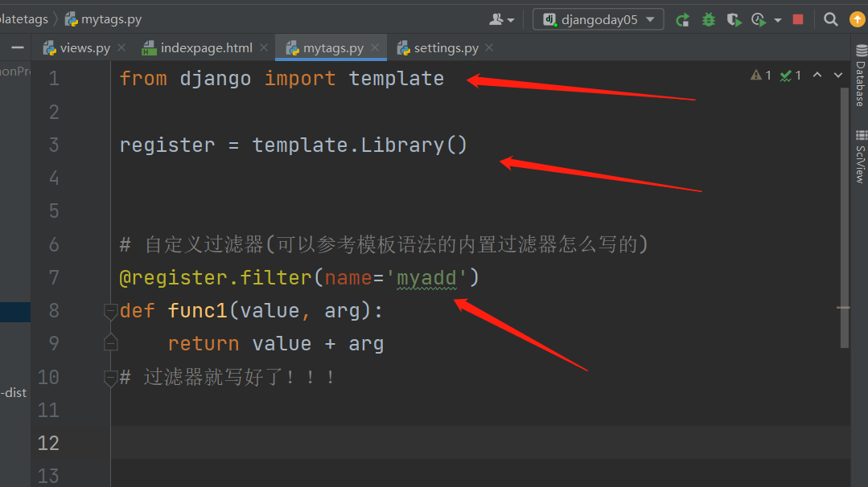Click the profiler run icon

click(759, 20)
